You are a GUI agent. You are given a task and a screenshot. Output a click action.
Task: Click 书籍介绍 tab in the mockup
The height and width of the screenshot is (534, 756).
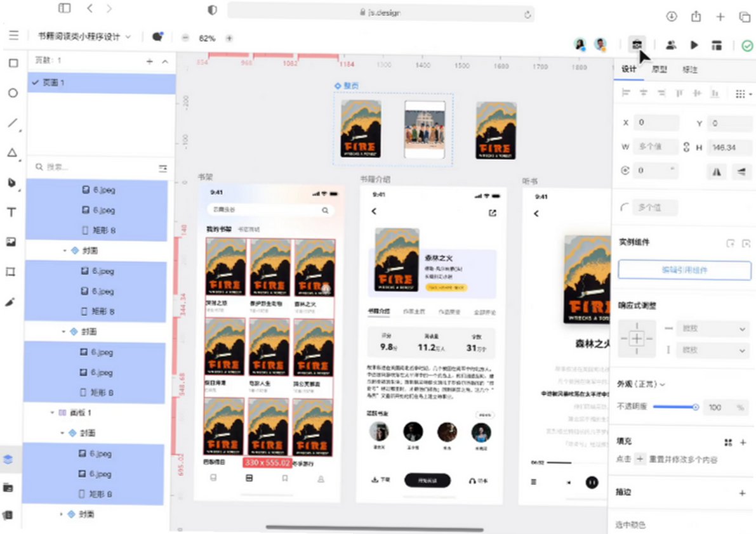[x=379, y=311]
